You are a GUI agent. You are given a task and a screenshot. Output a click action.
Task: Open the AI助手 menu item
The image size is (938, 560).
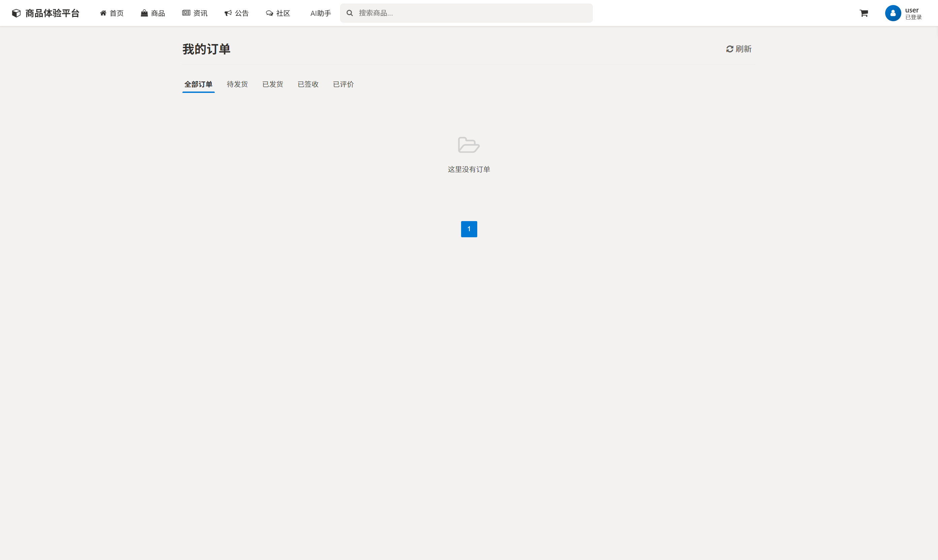click(320, 13)
